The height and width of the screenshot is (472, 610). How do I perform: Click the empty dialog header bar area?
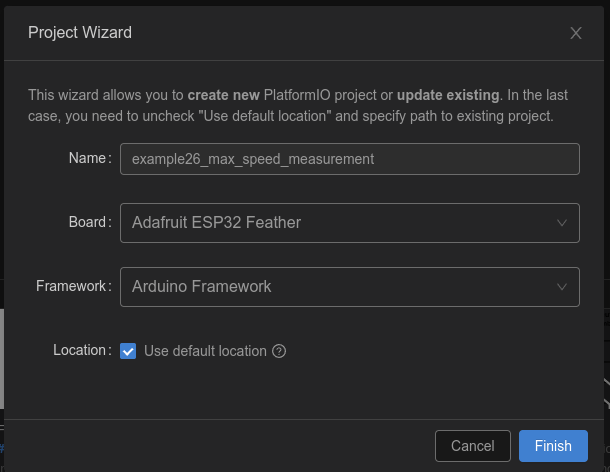350,33
